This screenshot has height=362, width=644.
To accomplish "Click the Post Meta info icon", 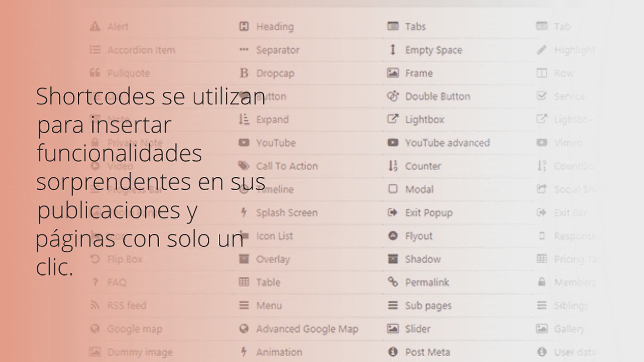I will click(x=393, y=352).
